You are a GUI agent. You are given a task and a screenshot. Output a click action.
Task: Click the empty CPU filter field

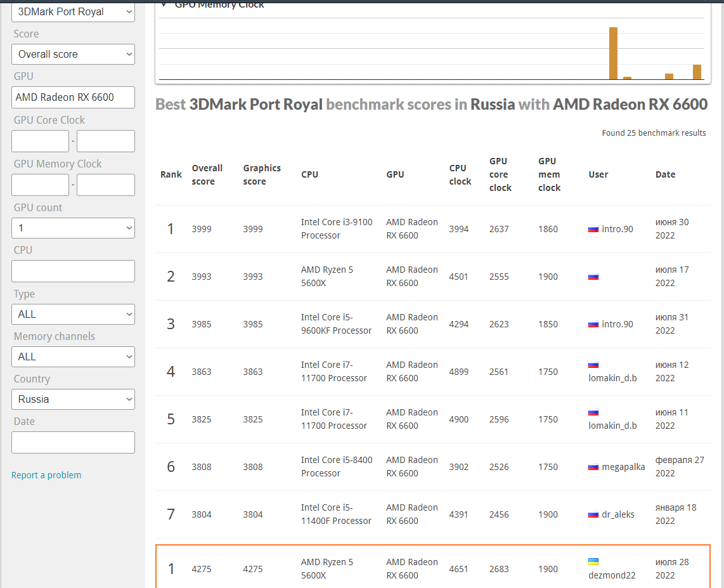pos(74,271)
